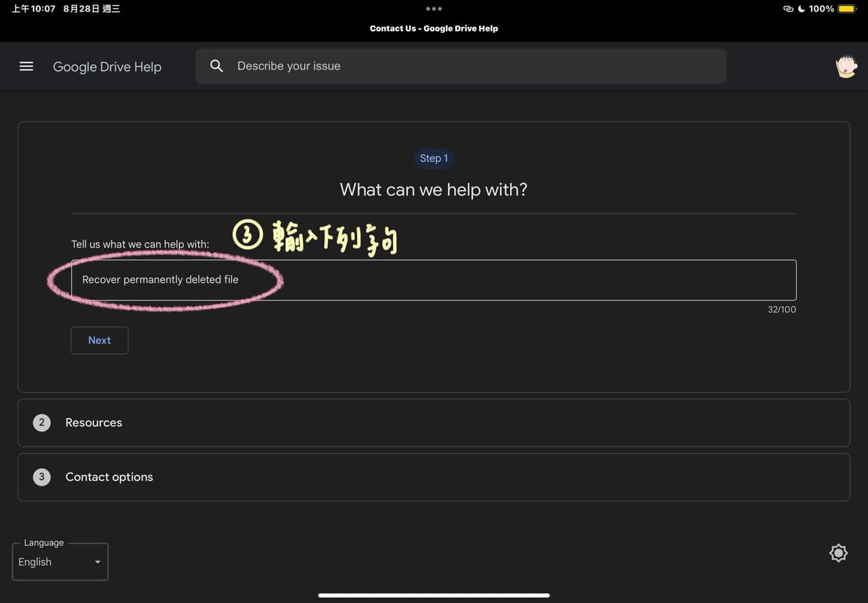
Task: Tap the personal hotspot link icon
Action: (x=788, y=9)
